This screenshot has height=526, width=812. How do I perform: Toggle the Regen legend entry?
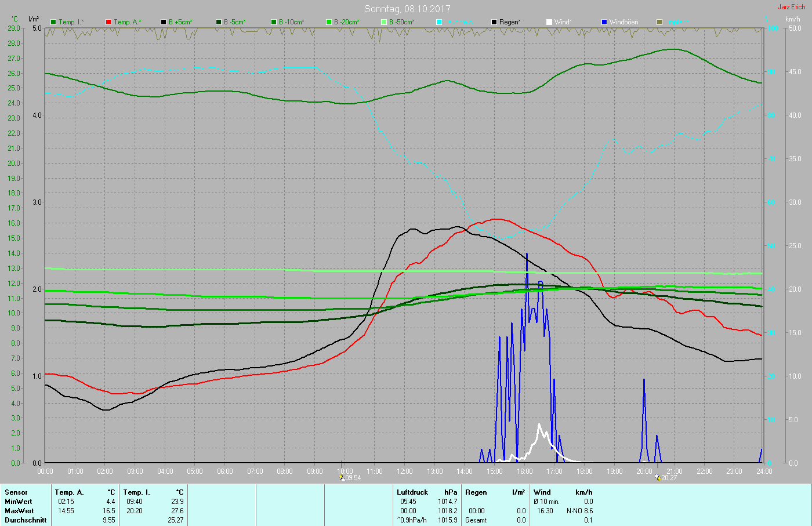pyautogui.click(x=494, y=22)
